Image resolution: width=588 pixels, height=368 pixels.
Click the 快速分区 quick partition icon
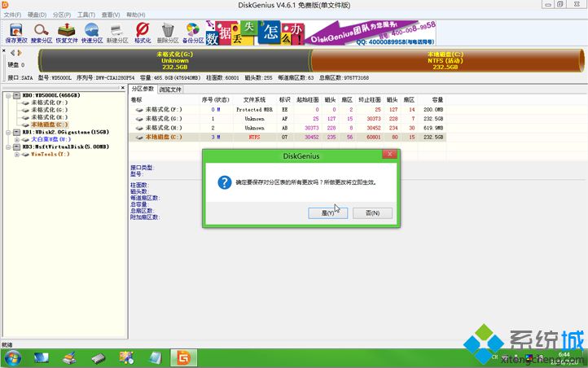(x=92, y=33)
